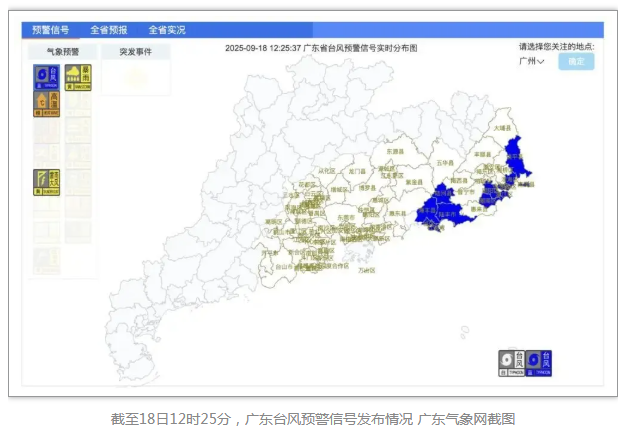The height and width of the screenshot is (437, 624).
Task: Click the faded icon in 突发事件 panel
Action: 135,78
